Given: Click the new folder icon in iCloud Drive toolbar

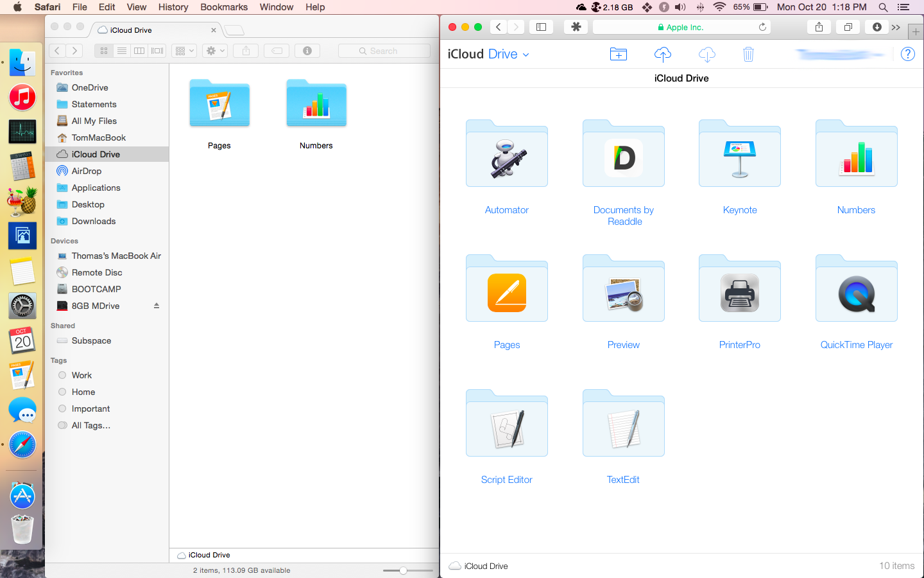Looking at the screenshot, I should click(619, 55).
